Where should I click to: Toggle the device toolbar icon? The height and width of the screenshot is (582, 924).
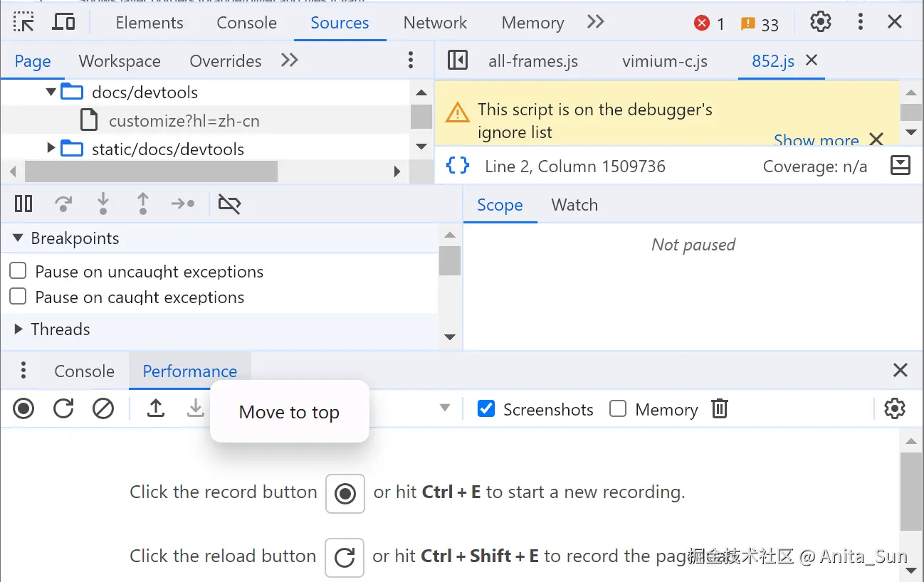click(x=64, y=22)
